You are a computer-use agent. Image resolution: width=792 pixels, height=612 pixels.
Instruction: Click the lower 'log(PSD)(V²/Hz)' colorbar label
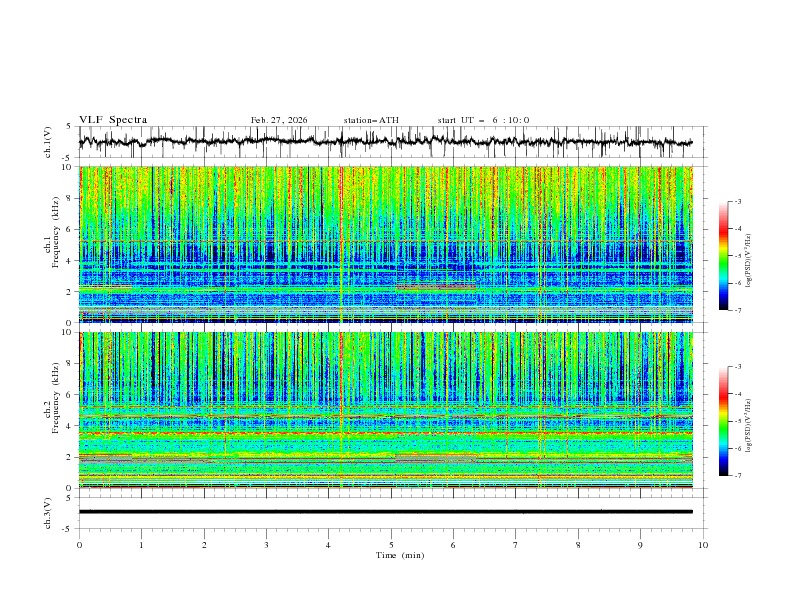749,425
